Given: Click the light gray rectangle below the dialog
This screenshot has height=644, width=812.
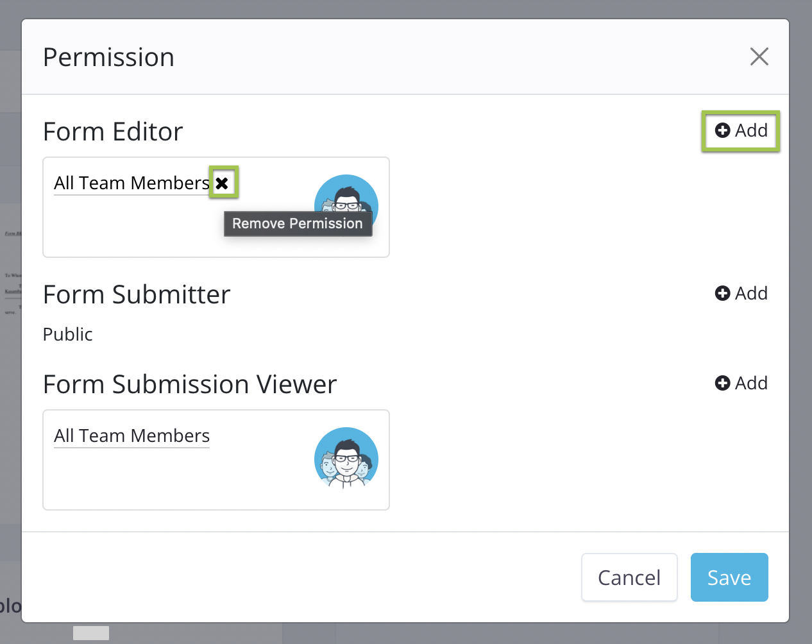Looking at the screenshot, I should tap(90, 633).
